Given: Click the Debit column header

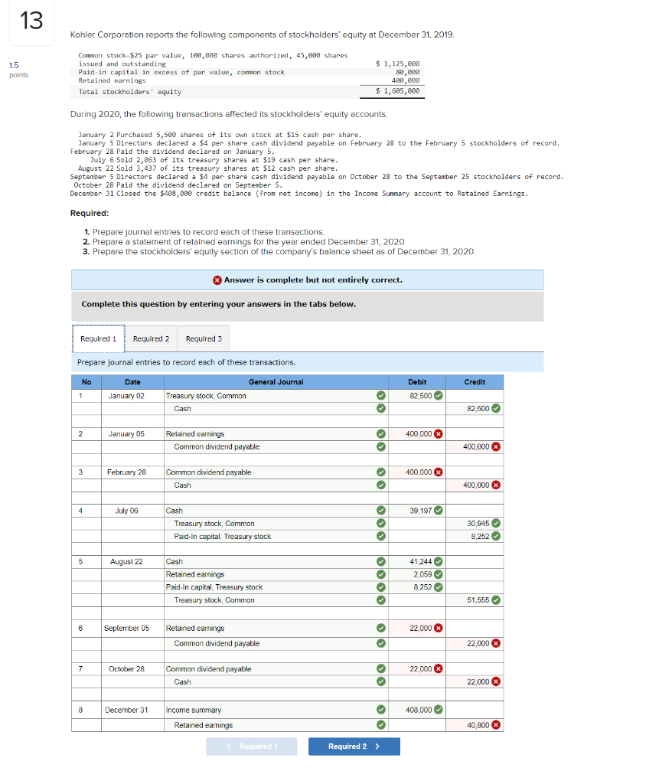Looking at the screenshot, I should 417,382.
